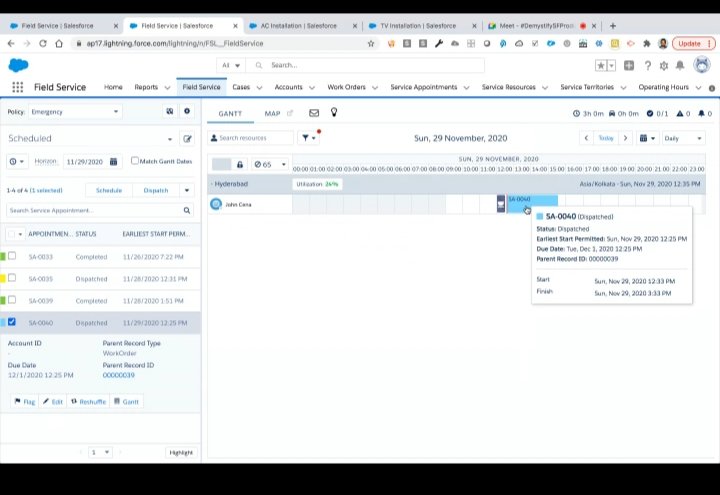Open the 65 skills dropdown
Viewport: 720px width, 495px height.
271,164
